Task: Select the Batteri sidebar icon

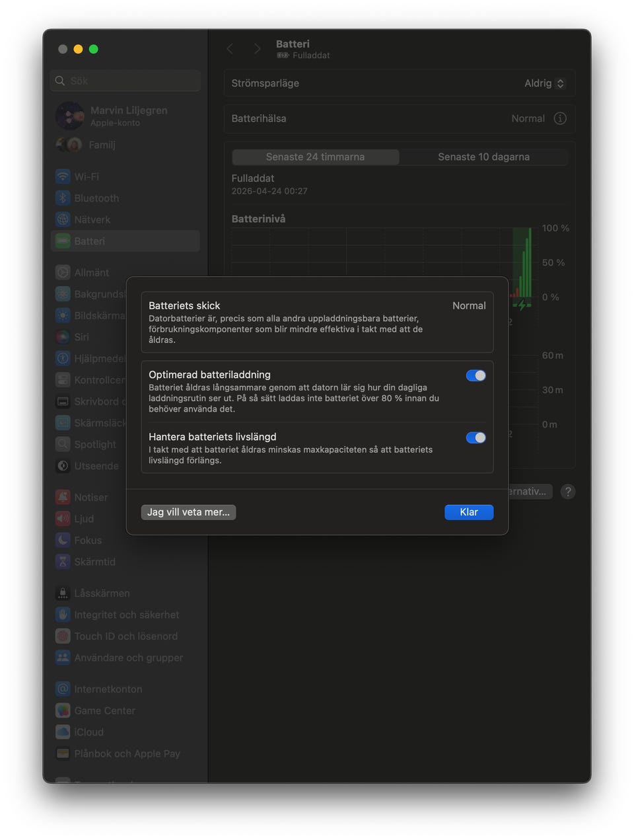Action: pyautogui.click(x=63, y=241)
